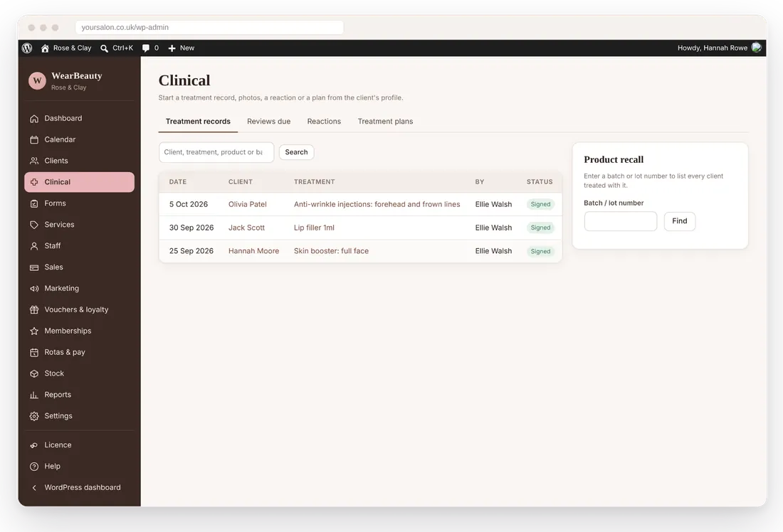Image resolution: width=783 pixels, height=532 pixels.
Task: Open Hannah Moore's client profile link
Action: click(x=253, y=251)
